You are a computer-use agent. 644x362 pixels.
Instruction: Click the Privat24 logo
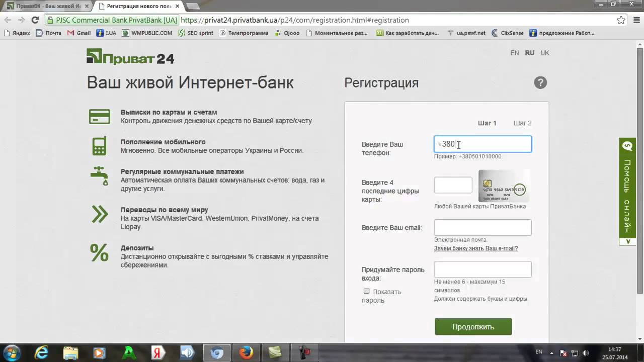click(130, 57)
